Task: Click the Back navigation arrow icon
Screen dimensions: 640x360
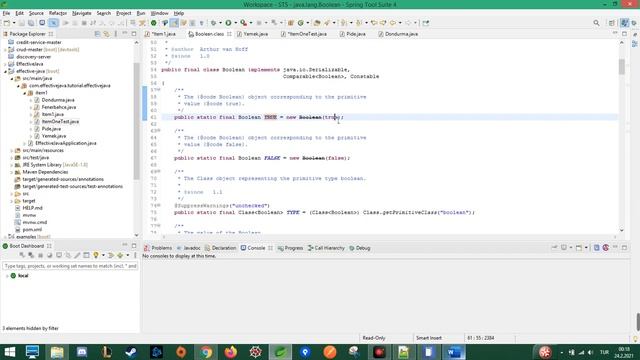Action: coord(393,23)
